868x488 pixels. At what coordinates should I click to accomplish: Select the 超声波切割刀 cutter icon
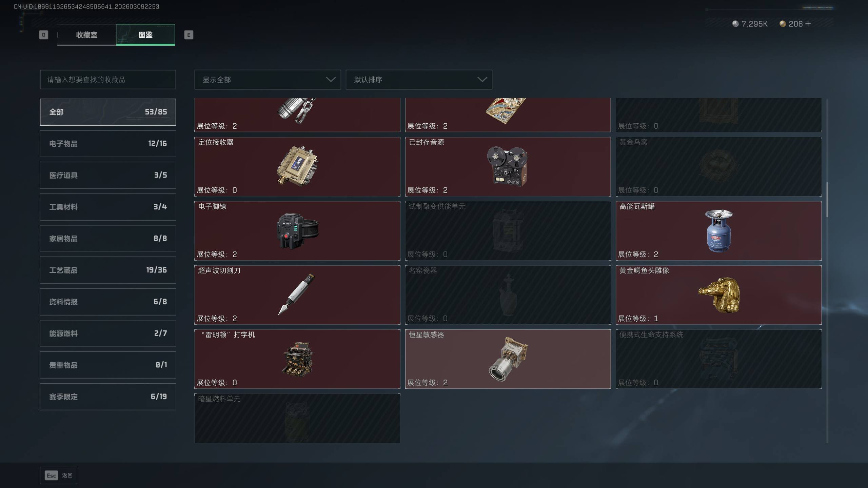coord(296,294)
